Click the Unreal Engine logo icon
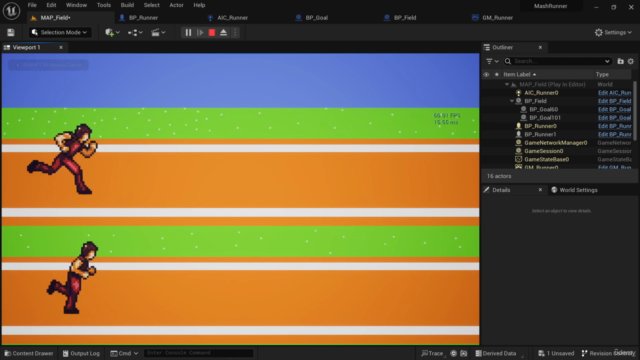640x360 pixels. (11, 11)
